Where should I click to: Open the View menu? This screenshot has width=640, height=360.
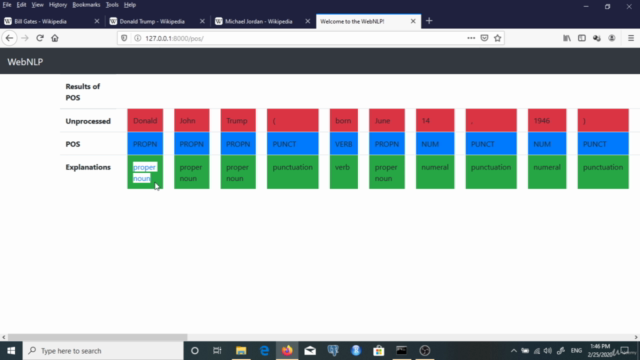pyautogui.click(x=37, y=5)
